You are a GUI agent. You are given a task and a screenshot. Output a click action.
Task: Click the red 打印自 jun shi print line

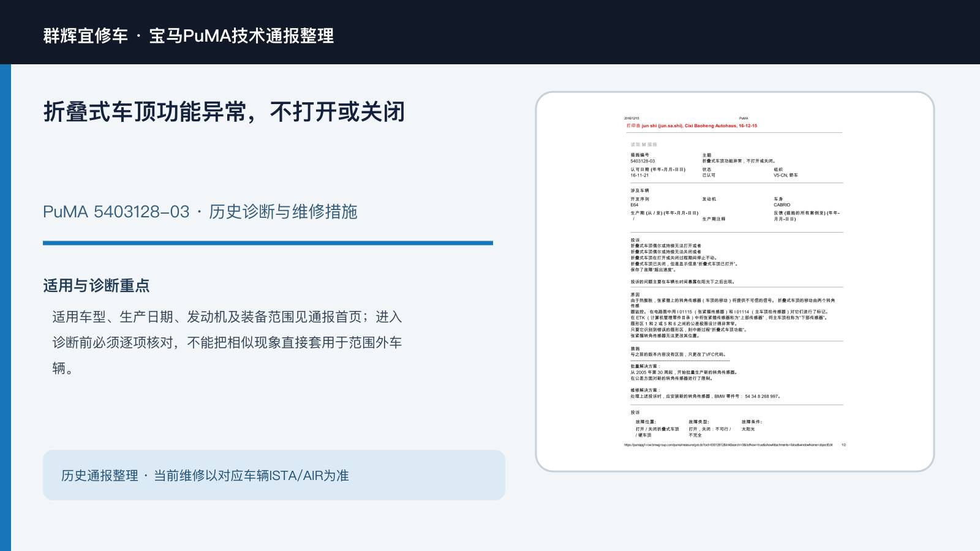point(692,126)
